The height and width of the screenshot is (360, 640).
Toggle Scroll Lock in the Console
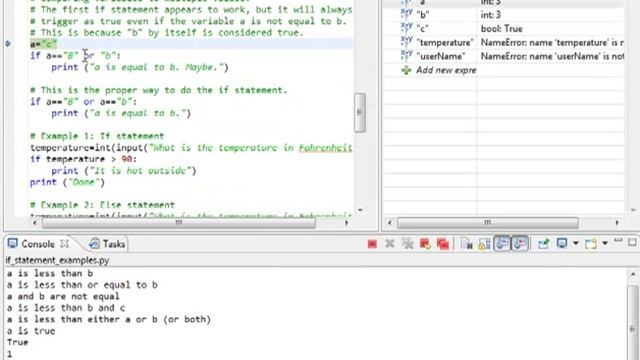[x=484, y=244]
